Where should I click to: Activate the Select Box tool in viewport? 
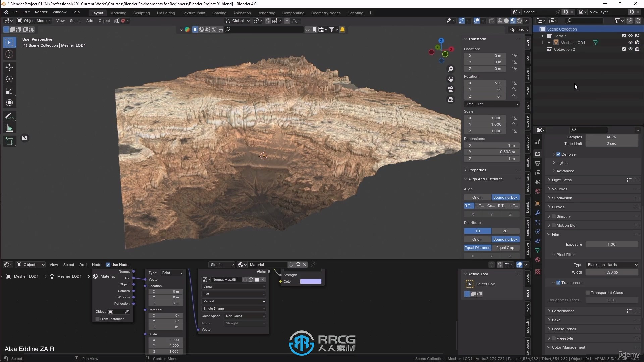[x=9, y=42]
